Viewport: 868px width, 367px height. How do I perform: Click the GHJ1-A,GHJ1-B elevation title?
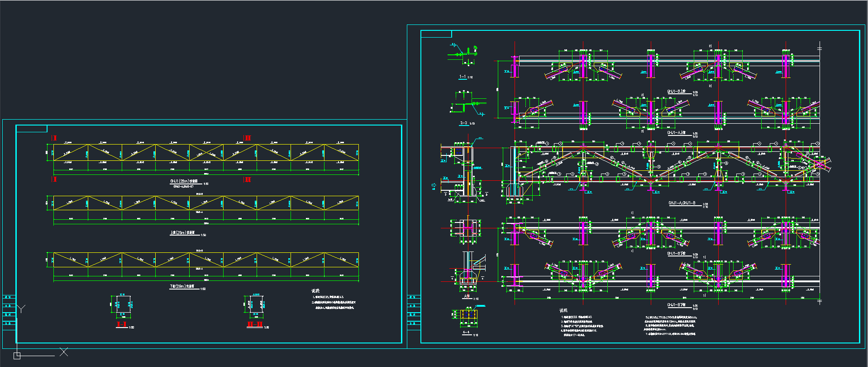[x=682, y=203]
